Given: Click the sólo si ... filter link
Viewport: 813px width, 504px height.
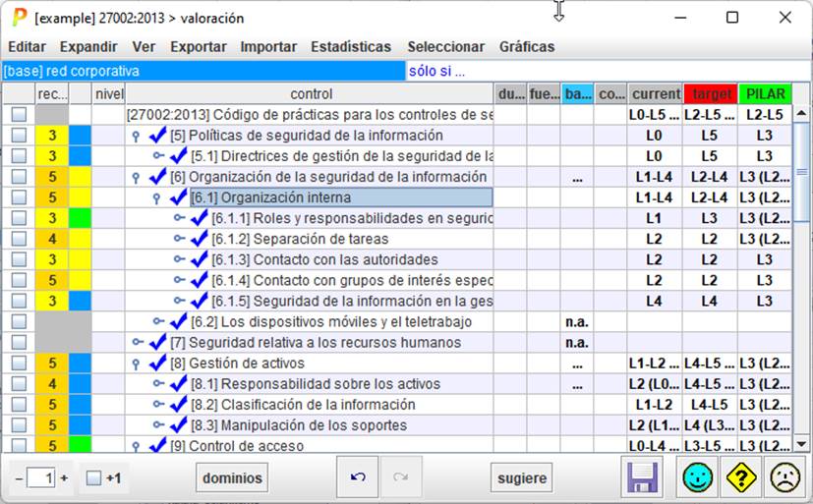Looking at the screenshot, I should (x=436, y=71).
